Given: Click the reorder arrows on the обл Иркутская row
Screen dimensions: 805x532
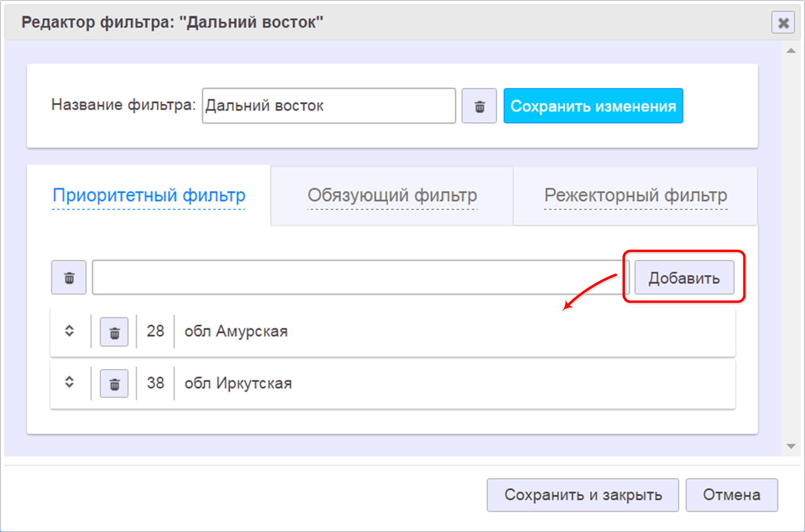Looking at the screenshot, I should 70,383.
